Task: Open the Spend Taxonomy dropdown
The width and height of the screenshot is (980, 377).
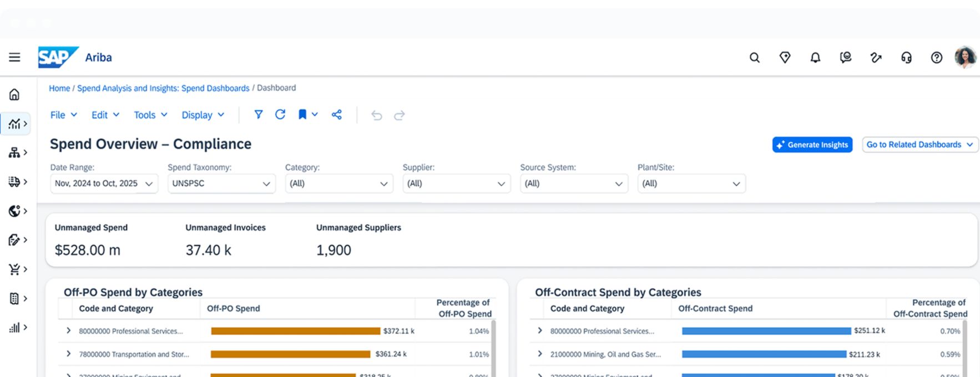Action: [x=221, y=184]
